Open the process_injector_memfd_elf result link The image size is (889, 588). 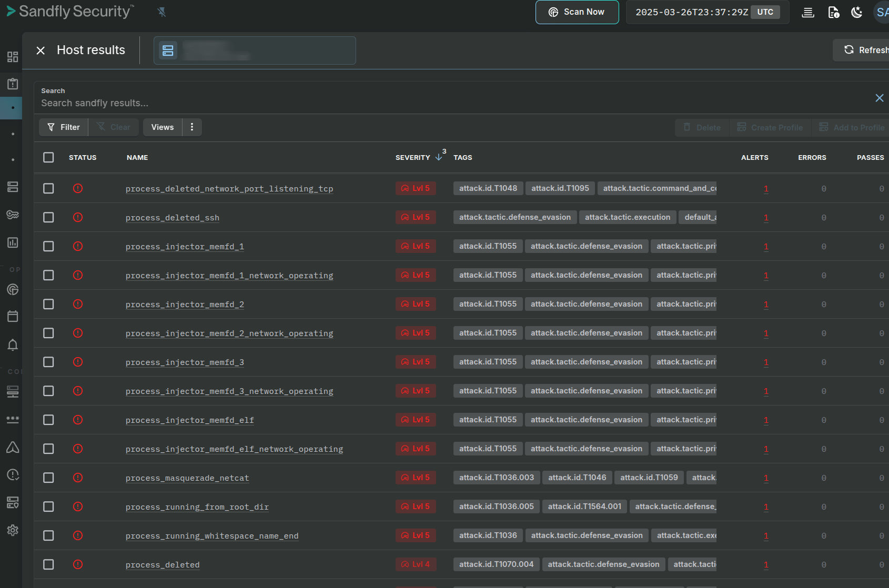189,420
